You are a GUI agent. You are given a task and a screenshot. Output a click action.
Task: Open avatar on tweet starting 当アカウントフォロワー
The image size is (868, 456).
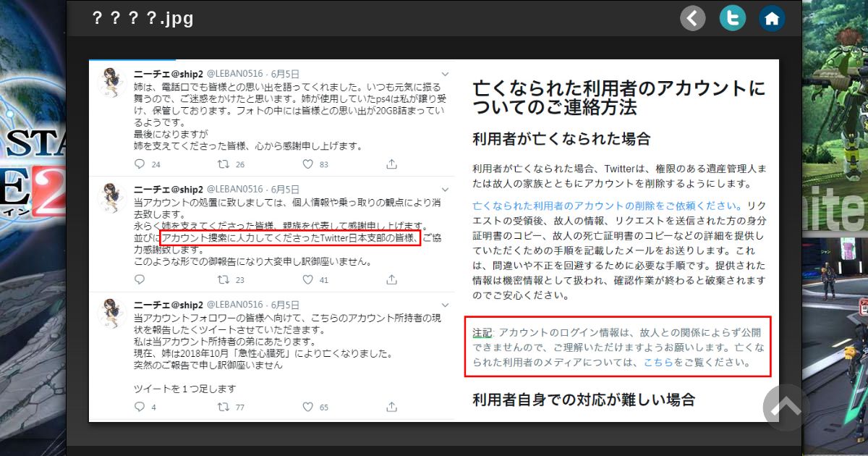tap(112, 313)
